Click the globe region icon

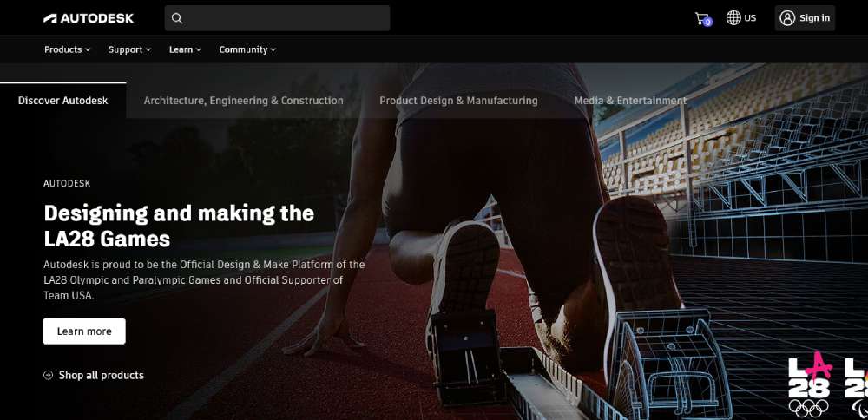coord(733,17)
